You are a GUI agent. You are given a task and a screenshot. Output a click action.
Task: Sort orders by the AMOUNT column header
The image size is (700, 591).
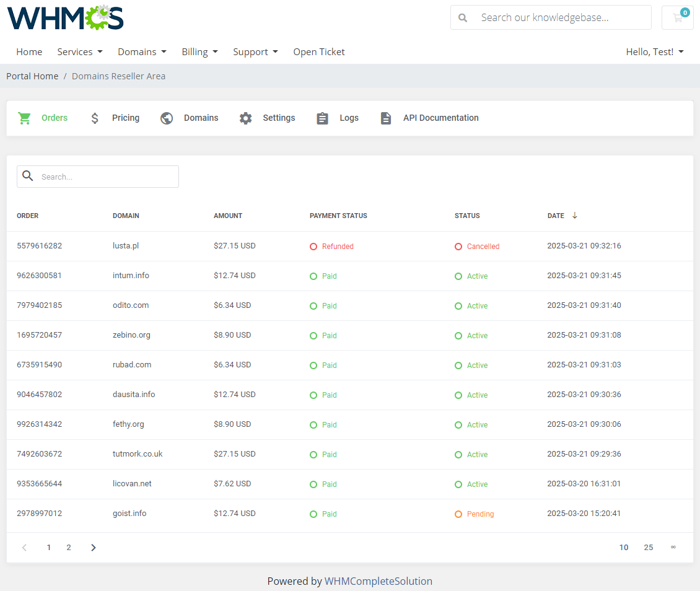click(x=228, y=216)
